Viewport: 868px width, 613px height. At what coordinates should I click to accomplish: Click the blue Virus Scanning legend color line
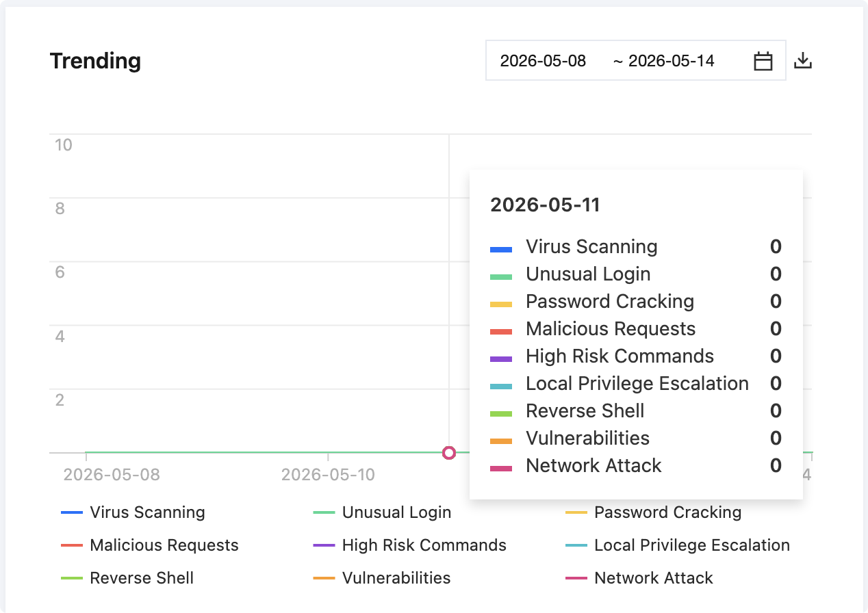(x=72, y=512)
